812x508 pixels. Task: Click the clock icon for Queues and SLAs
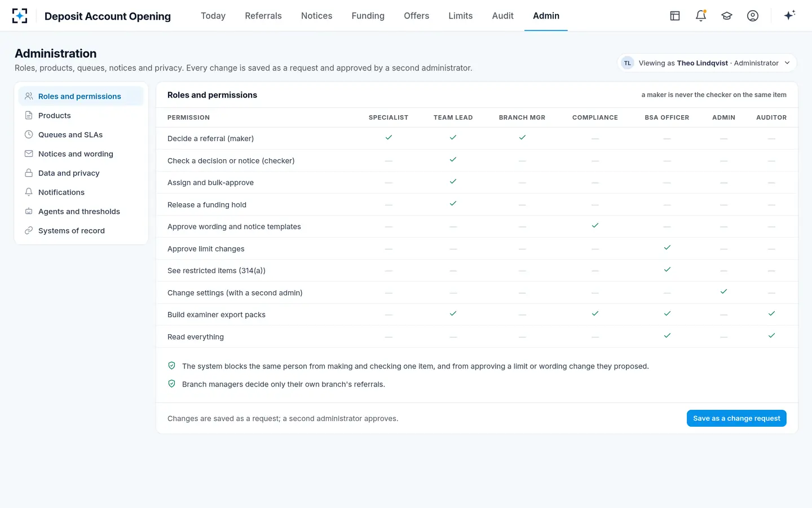(29, 134)
